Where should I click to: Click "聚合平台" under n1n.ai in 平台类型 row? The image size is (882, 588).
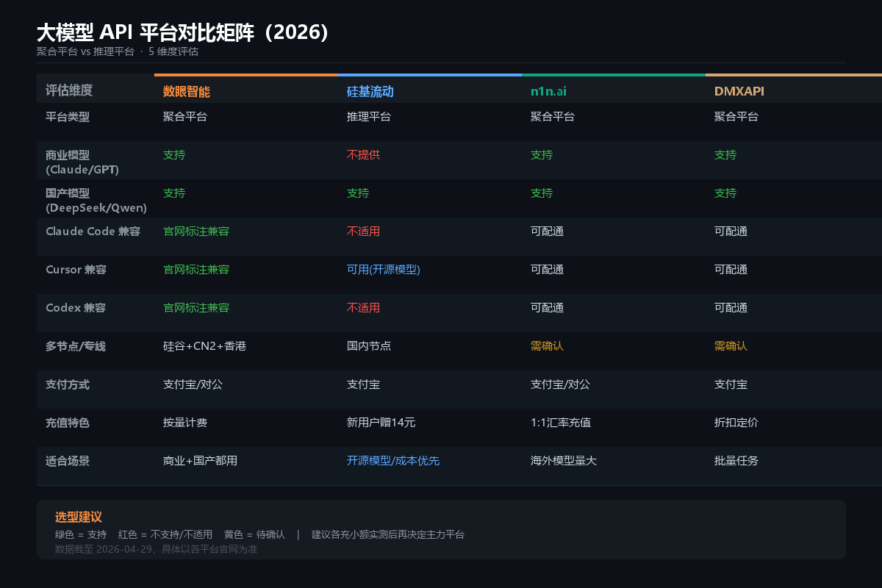553,116
